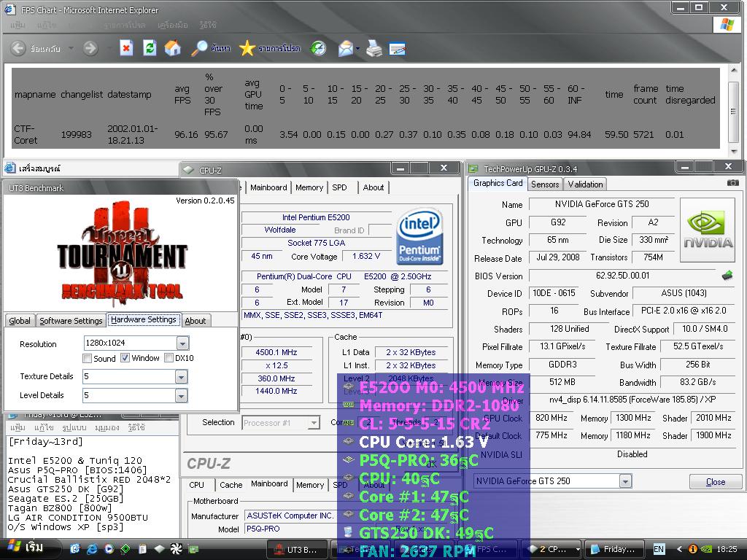Click the UT3 B... taskbar button

(298, 549)
